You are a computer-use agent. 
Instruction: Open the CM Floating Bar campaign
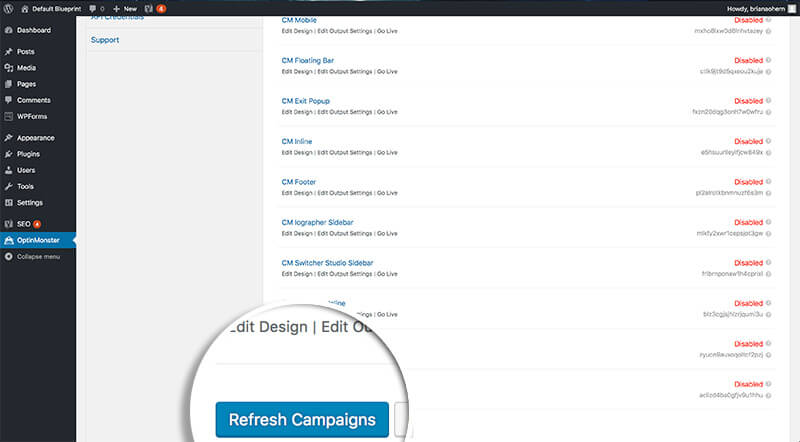click(x=308, y=60)
